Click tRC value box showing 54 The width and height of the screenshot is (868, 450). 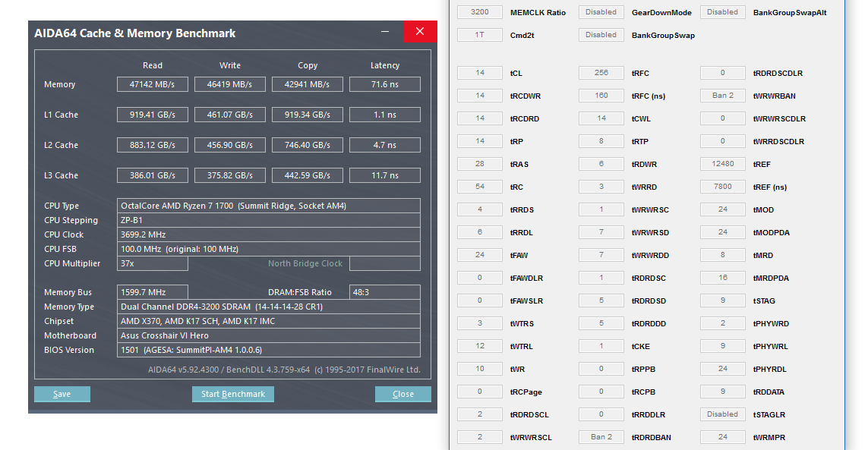pyautogui.click(x=480, y=187)
